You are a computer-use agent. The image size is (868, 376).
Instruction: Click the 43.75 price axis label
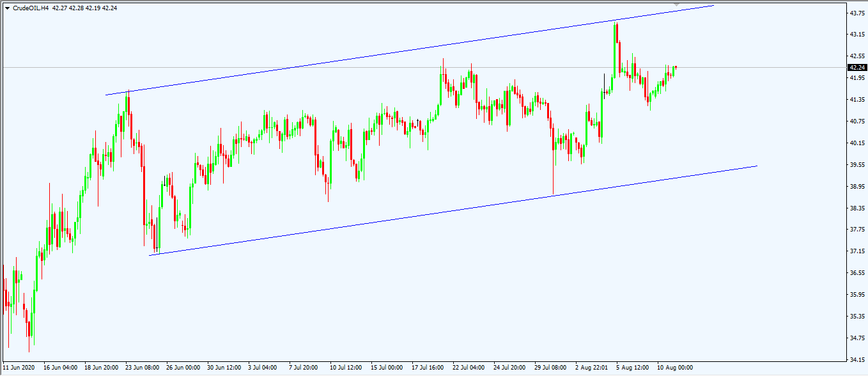click(x=857, y=13)
